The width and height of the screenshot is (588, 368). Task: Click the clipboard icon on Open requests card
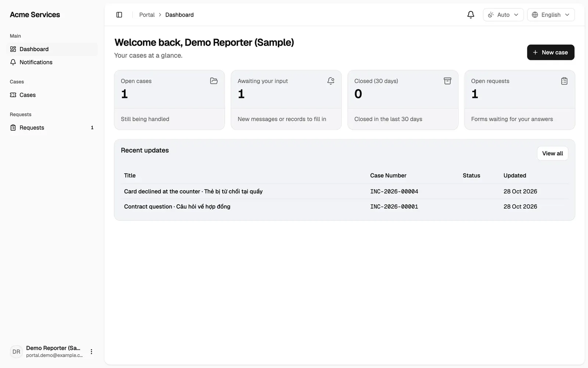pos(564,81)
